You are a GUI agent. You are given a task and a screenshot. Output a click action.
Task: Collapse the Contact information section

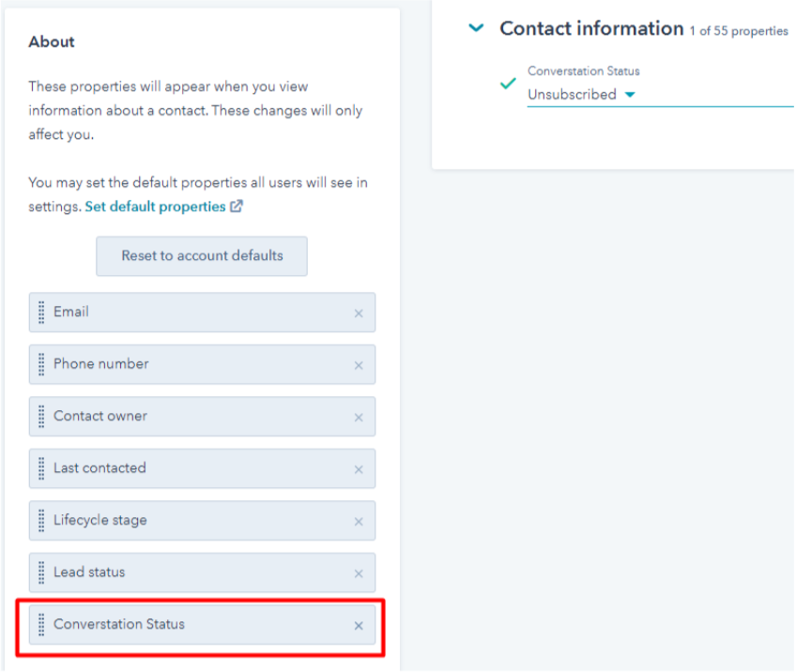click(476, 28)
